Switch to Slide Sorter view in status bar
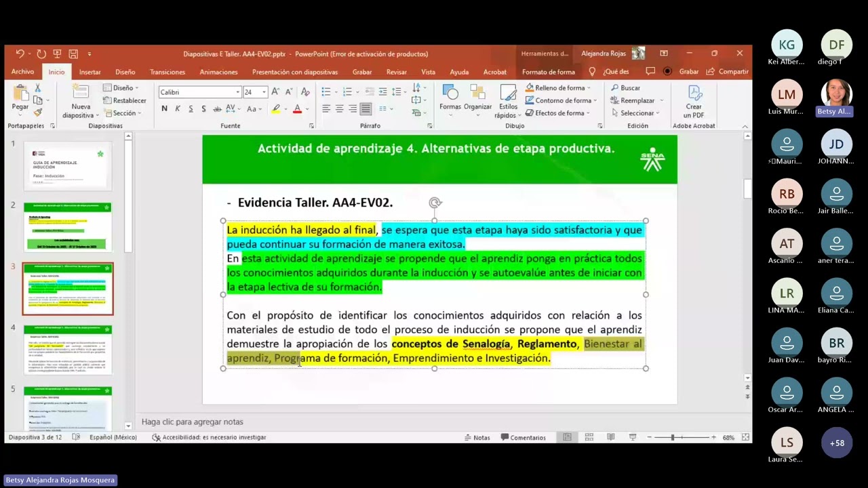 589,437
